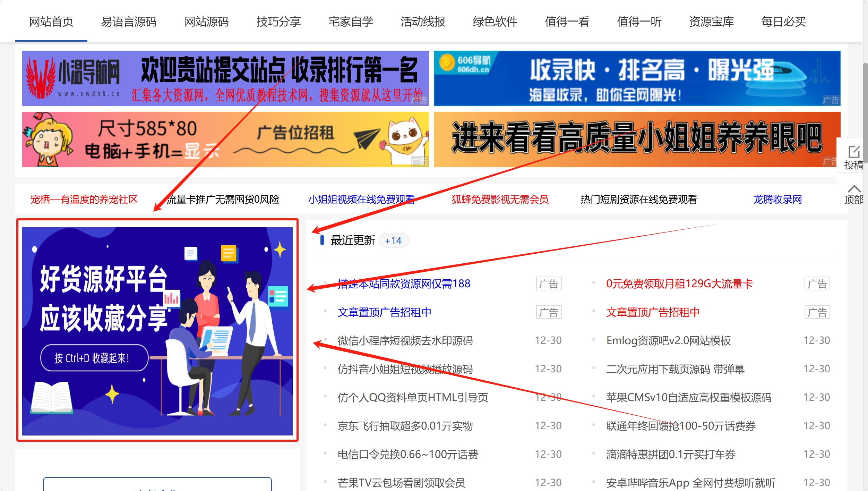Open article Emlog资源吧v2.0网站模板

click(x=668, y=340)
